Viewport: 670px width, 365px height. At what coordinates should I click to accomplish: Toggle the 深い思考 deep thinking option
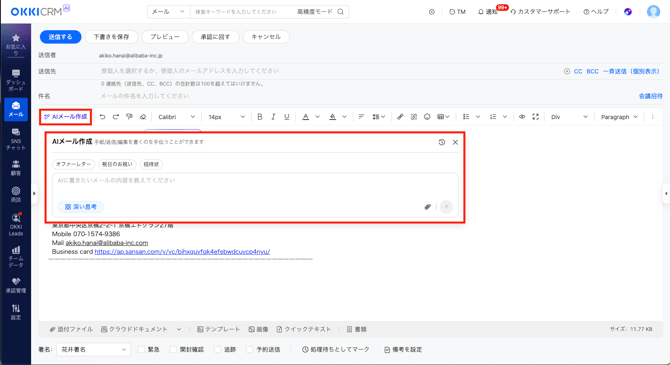[81, 207]
